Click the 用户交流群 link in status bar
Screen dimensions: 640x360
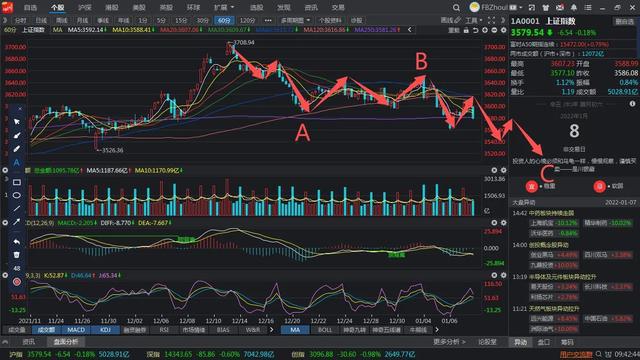click(576, 354)
